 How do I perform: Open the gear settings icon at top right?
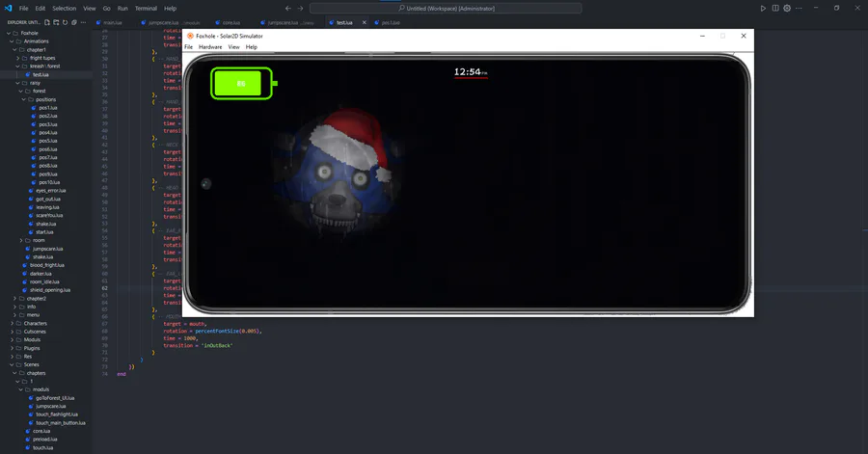point(787,9)
